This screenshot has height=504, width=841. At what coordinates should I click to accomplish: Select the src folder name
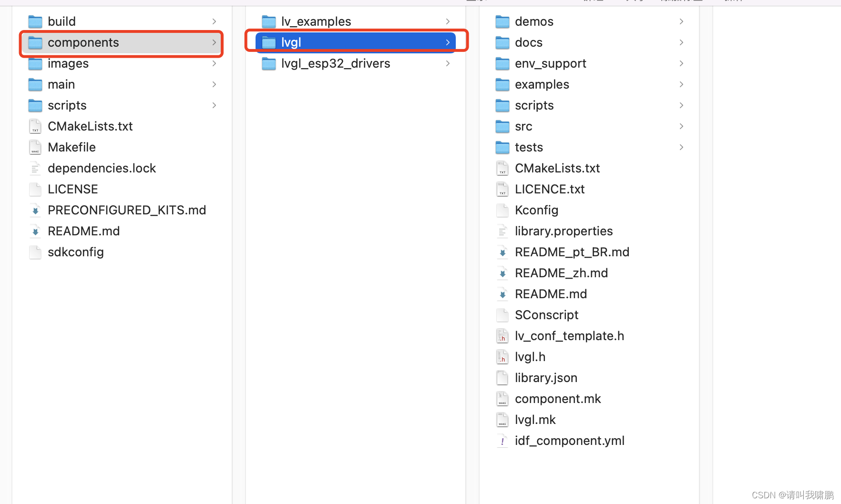click(x=523, y=126)
